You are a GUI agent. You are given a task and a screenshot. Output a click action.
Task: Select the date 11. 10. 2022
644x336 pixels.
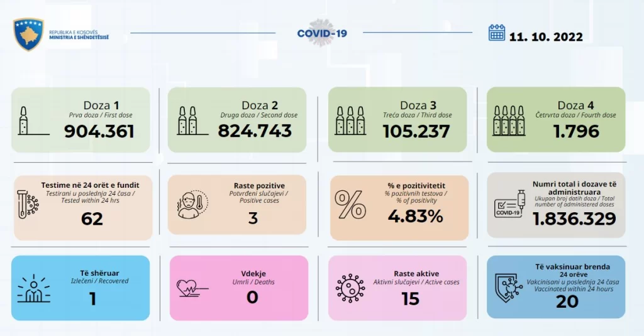pyautogui.click(x=546, y=37)
